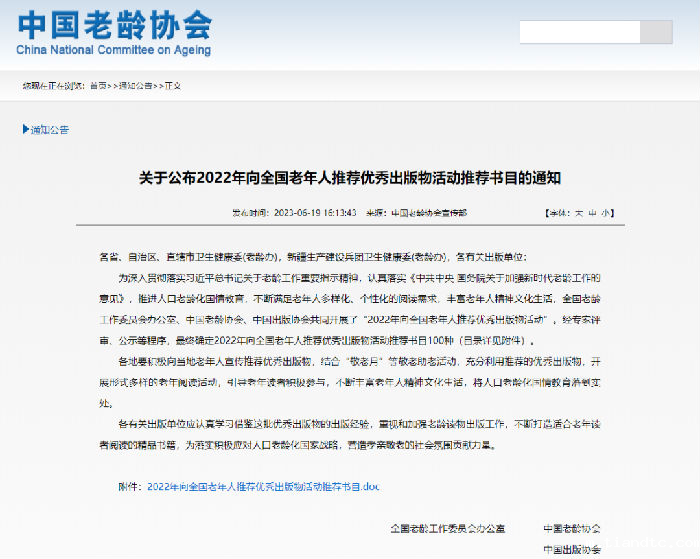Click 全国老龄工作委员会办公室 signature text
700x559 pixels.
coord(448,528)
